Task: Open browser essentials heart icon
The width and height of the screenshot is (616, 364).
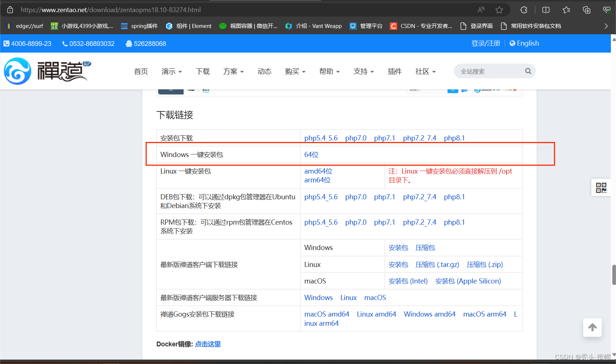Action: tap(606, 10)
